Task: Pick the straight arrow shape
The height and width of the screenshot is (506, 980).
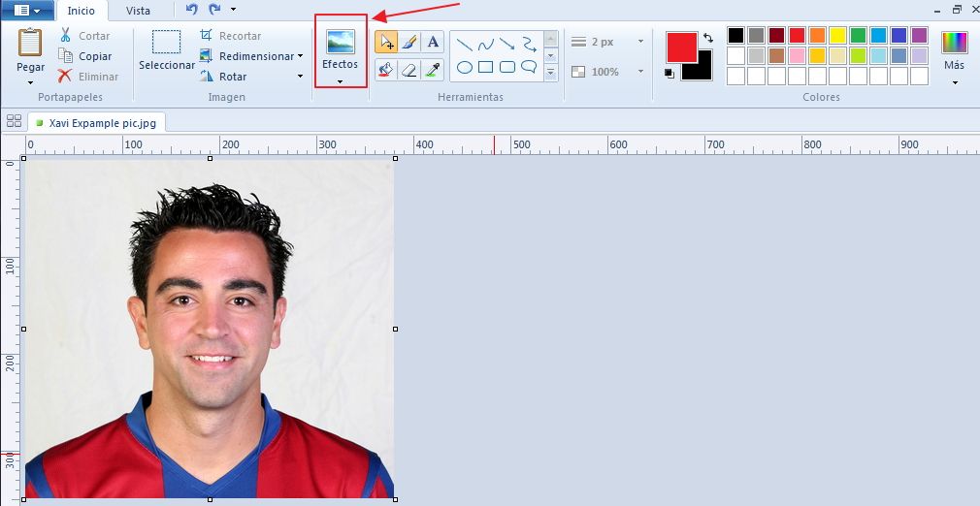Action: click(506, 45)
